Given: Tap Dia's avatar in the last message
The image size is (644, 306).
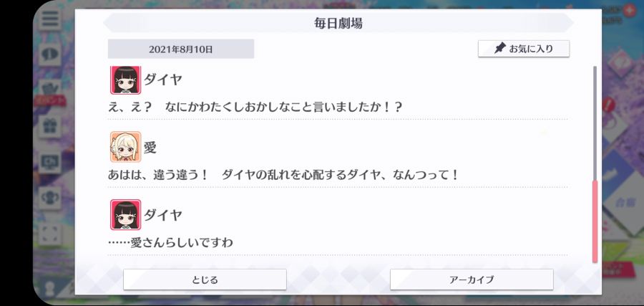Looking at the screenshot, I should (x=125, y=215).
